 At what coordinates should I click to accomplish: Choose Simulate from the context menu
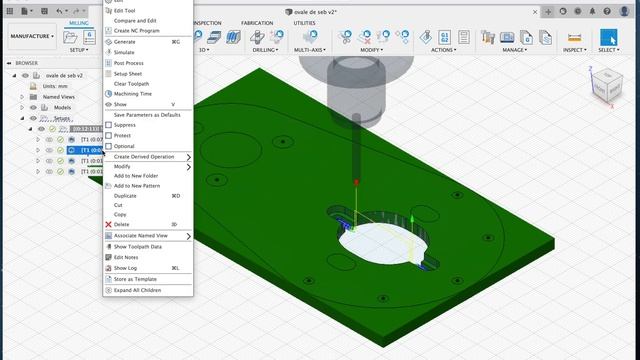pyautogui.click(x=148, y=52)
